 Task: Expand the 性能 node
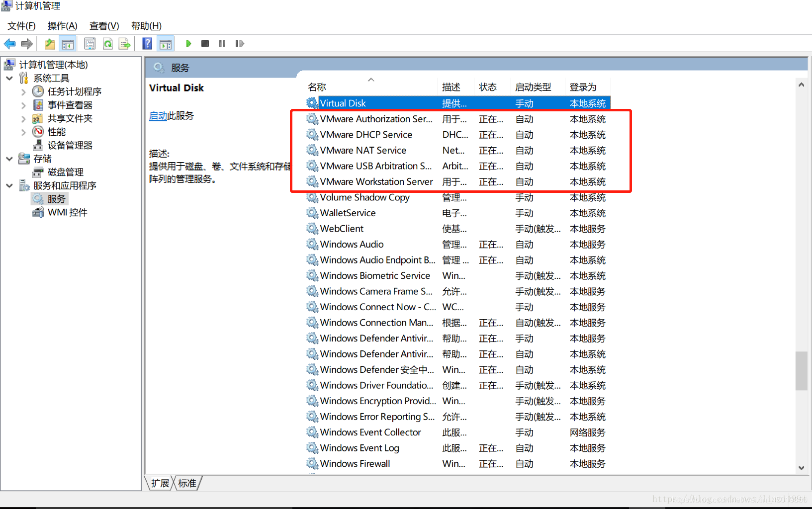coord(23,132)
